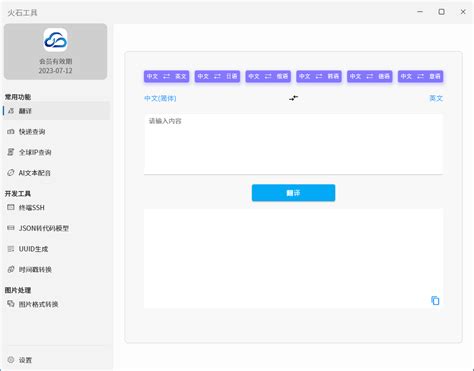Open the 时间戳转换 tool
474x371 pixels.
point(56,270)
